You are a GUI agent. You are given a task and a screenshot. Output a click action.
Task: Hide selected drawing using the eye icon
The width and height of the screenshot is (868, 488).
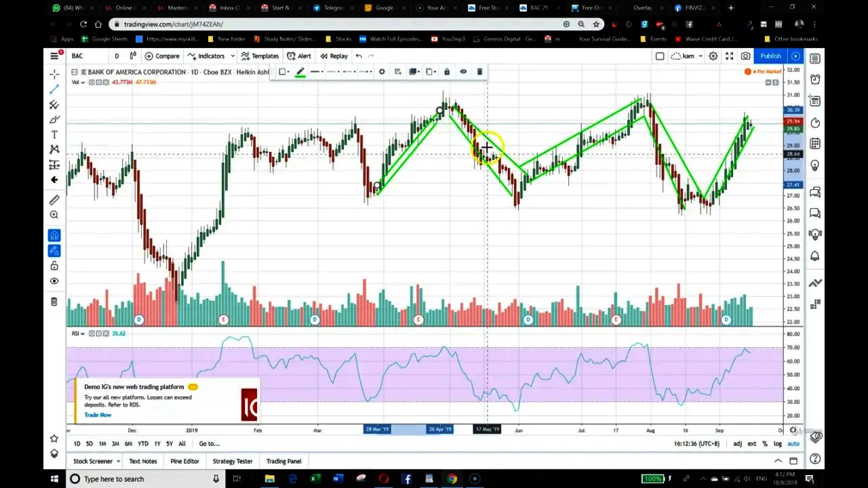[463, 72]
